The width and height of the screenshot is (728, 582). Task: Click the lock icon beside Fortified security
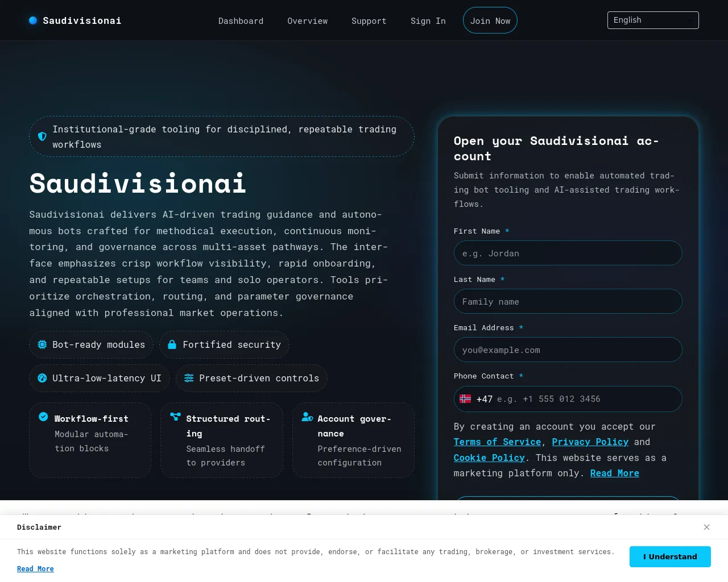(172, 344)
